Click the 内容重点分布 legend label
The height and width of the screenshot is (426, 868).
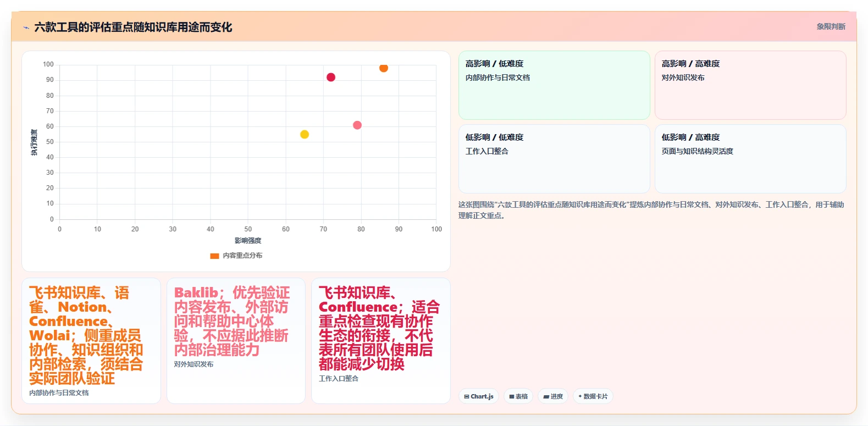pos(242,256)
